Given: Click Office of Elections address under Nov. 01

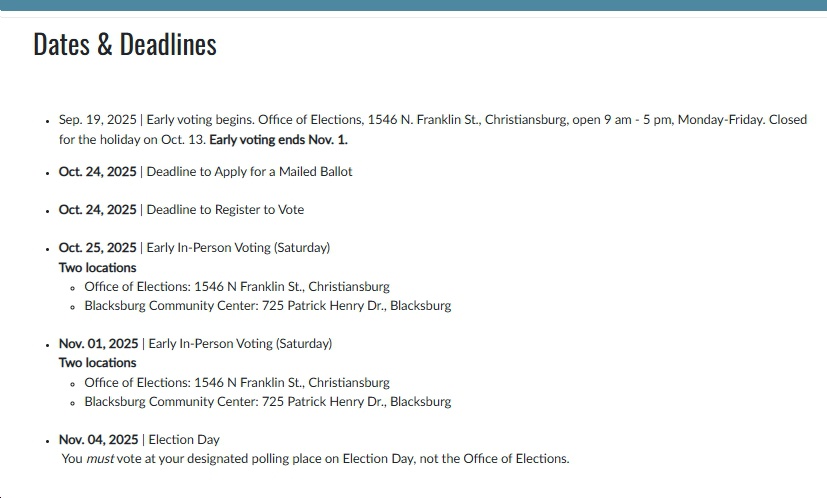Looking at the screenshot, I should 237,383.
